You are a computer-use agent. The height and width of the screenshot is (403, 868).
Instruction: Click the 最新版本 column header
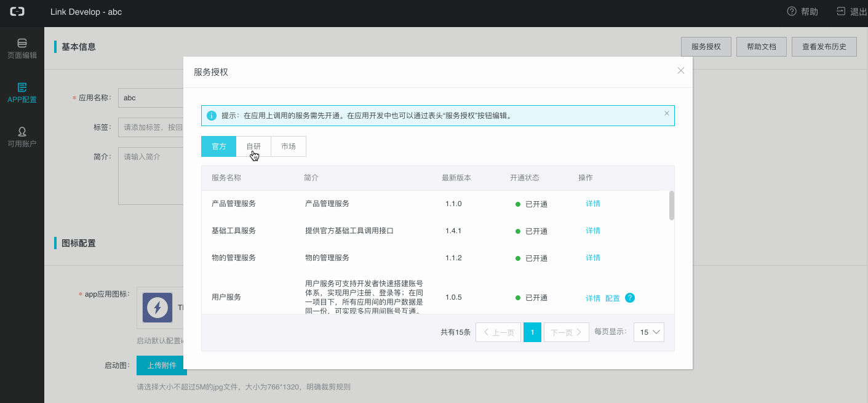pyautogui.click(x=456, y=178)
